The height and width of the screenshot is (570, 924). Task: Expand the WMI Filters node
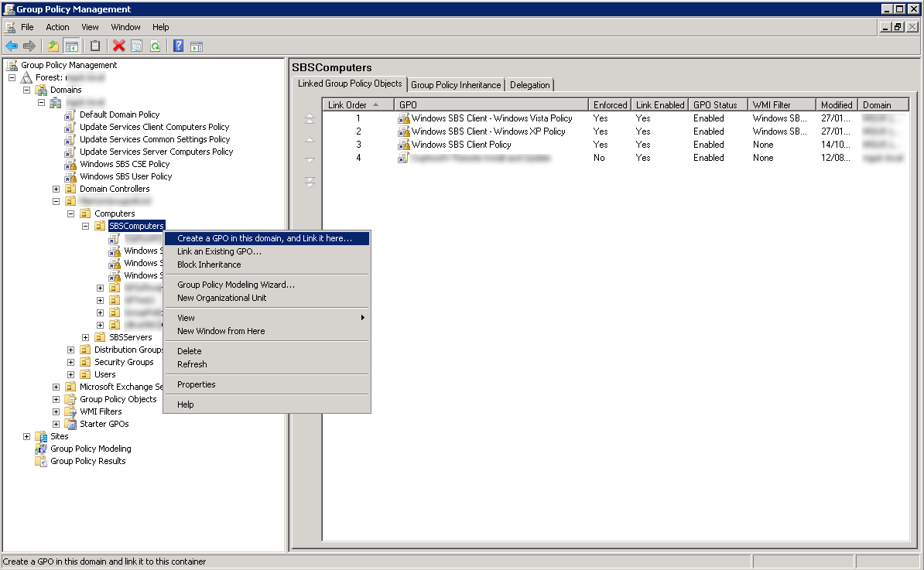56,411
